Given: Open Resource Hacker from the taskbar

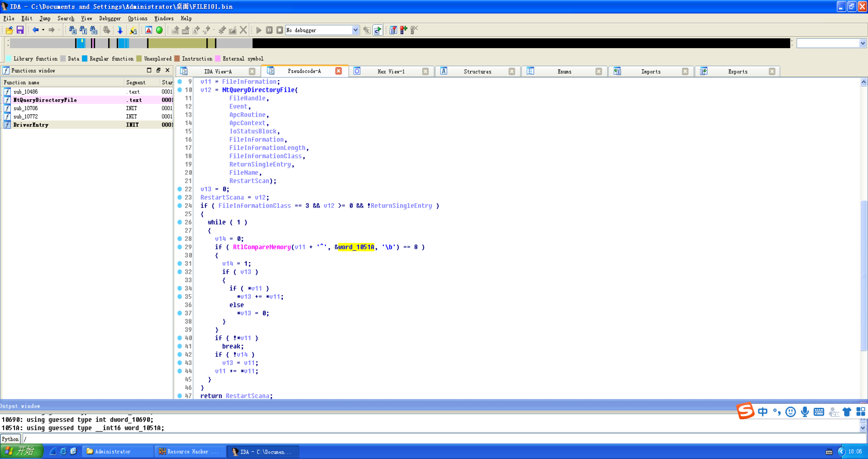Looking at the screenshot, I should coord(189,451).
